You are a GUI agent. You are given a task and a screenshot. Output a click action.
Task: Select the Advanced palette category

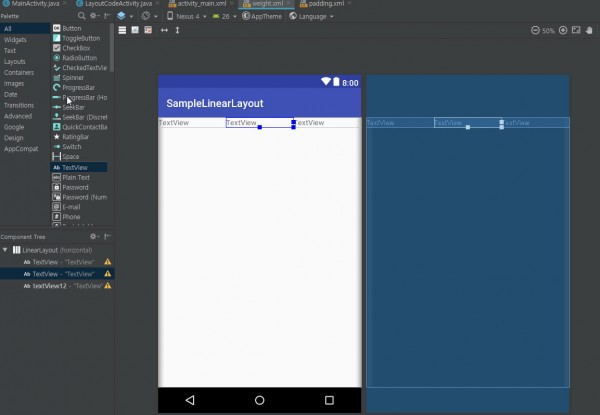coord(25,116)
